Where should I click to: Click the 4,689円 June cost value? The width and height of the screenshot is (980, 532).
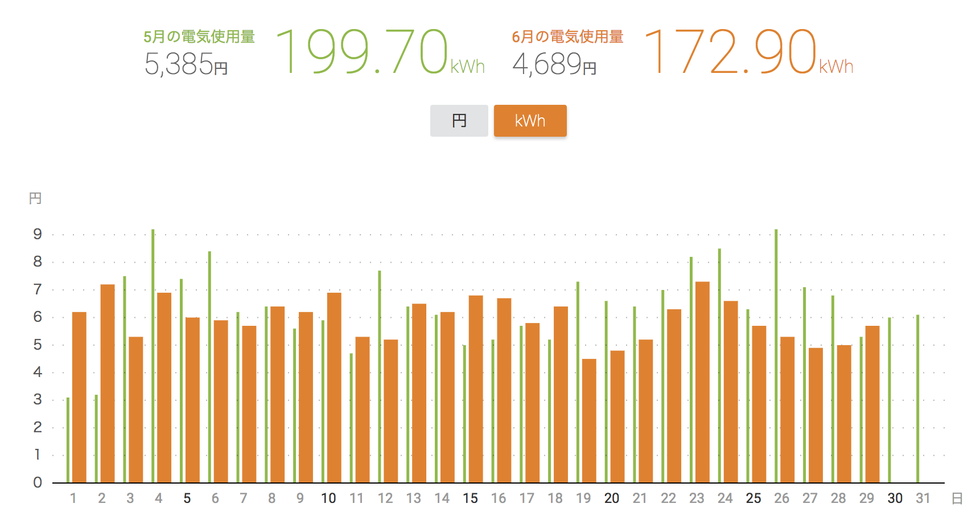554,64
